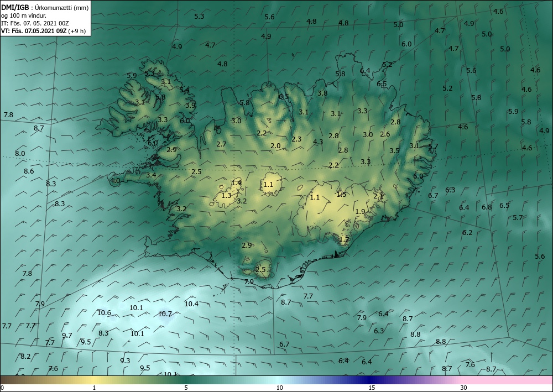553x392 pixels.
Task: Select the 'IT: Fös. 07. 05. 2021 00Z' line
Action: (35, 23)
